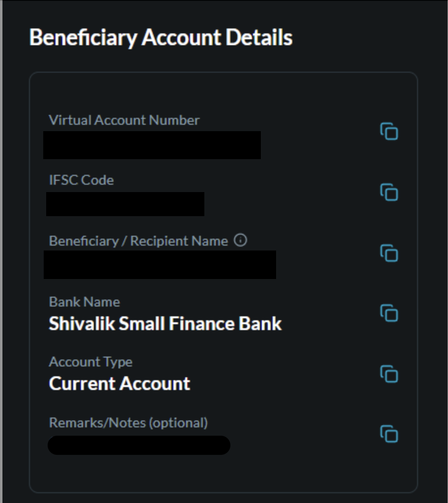This screenshot has height=503, width=448.
Task: Click the info icon beside Recipient Name
Action: pyautogui.click(x=240, y=241)
